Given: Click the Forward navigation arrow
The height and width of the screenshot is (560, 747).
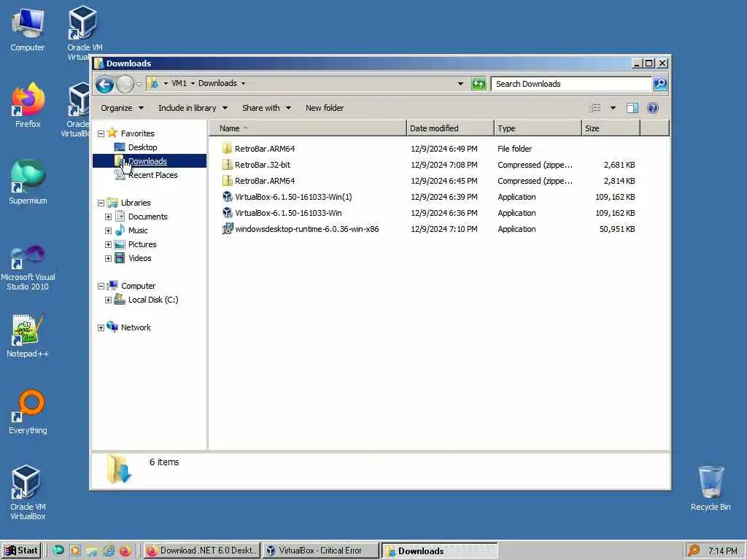Looking at the screenshot, I should [125, 85].
